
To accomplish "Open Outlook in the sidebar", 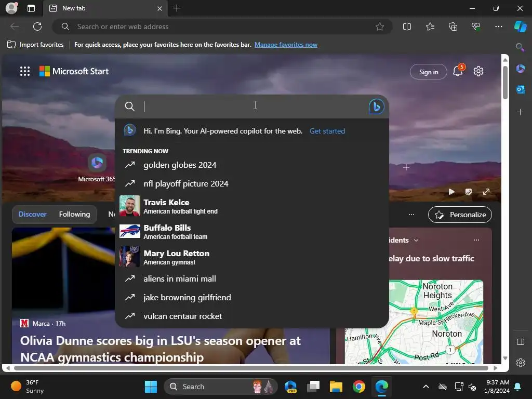I will [520, 89].
